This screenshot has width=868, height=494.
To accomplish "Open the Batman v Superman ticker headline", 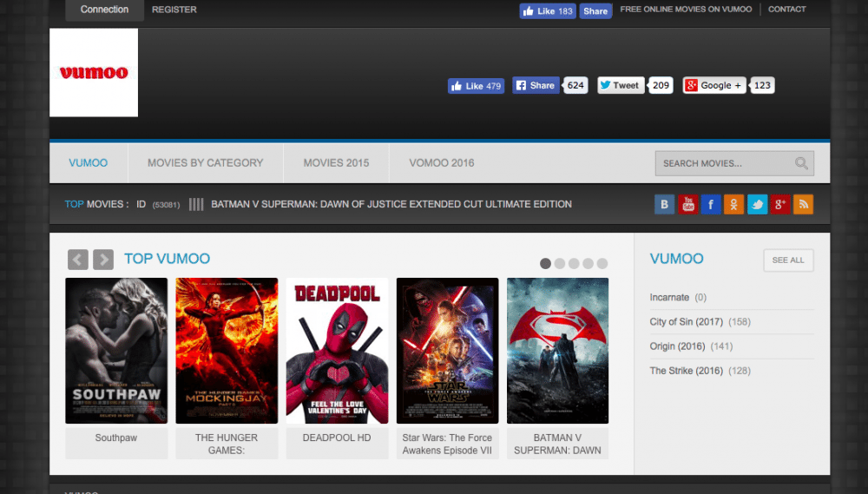I will (391, 204).
